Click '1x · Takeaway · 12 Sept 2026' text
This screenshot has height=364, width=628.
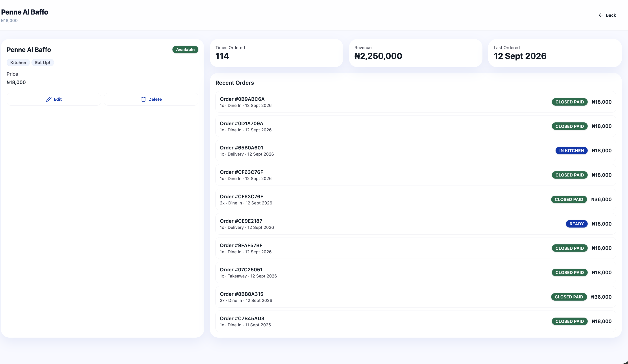[248, 276]
